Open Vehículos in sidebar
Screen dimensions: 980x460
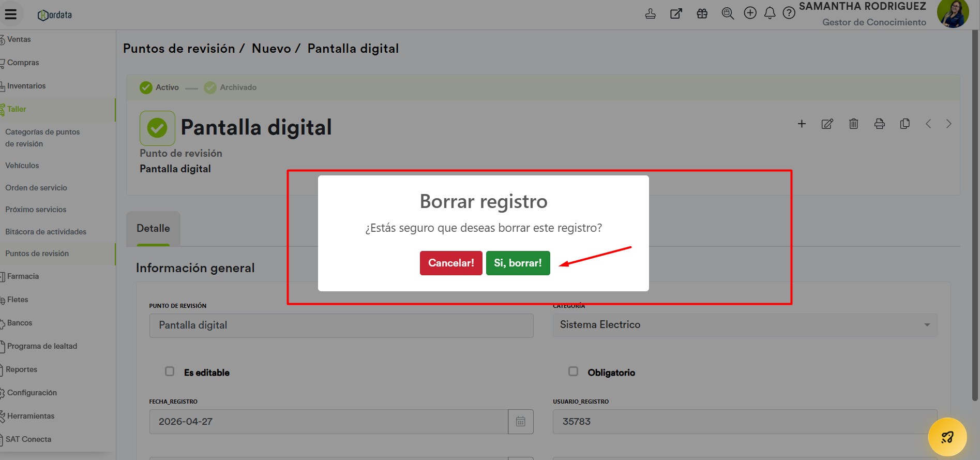pos(22,166)
